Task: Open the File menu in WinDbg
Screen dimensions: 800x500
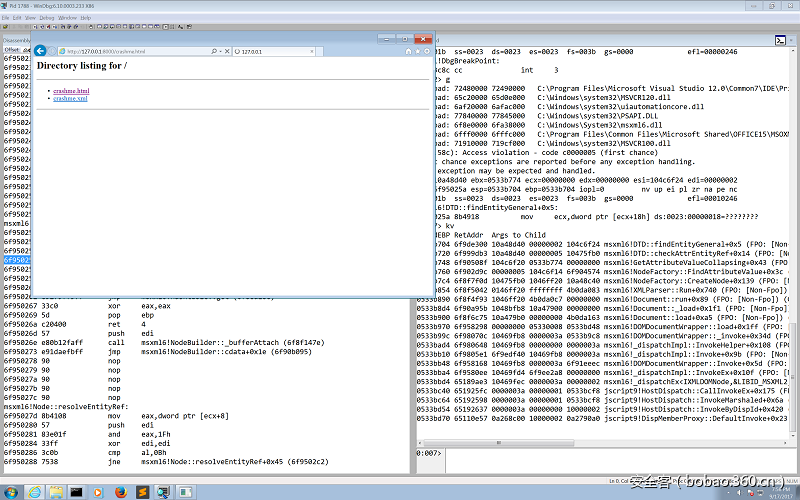Action: 7,18
